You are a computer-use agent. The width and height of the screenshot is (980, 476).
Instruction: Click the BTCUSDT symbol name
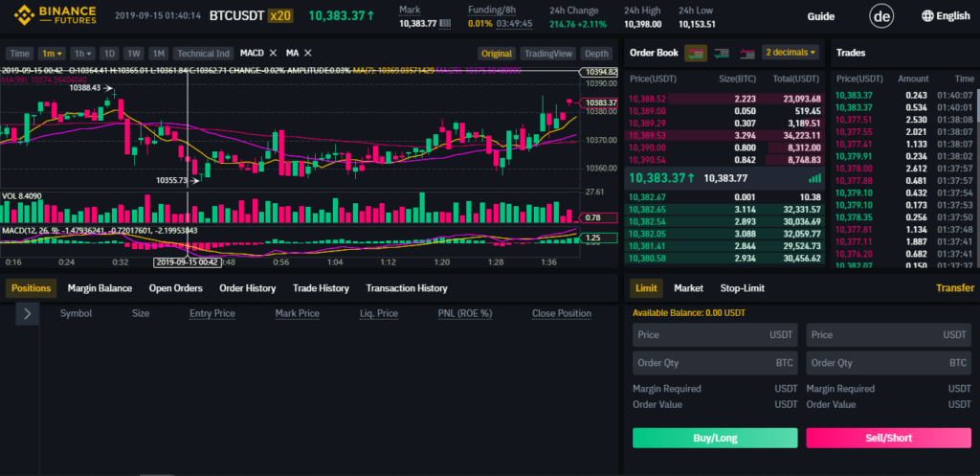tap(236, 15)
